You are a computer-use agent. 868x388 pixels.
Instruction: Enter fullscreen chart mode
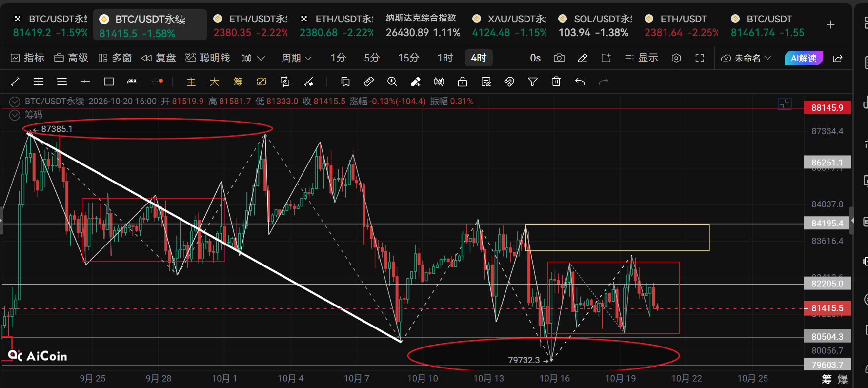coord(700,58)
